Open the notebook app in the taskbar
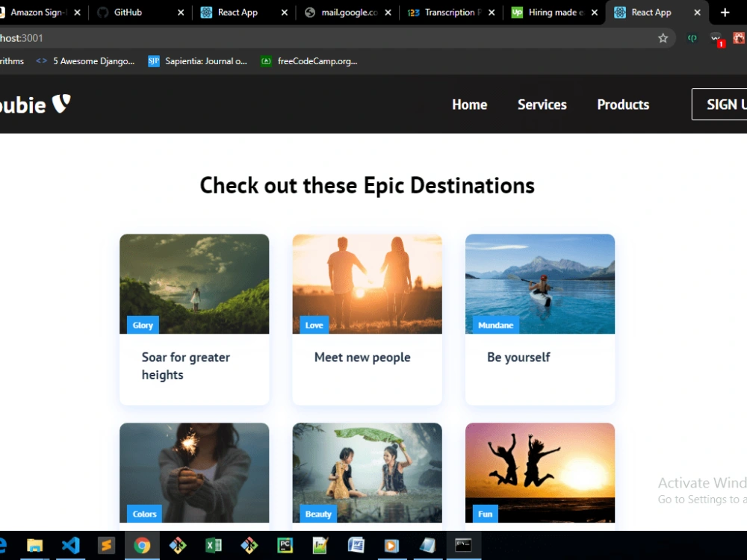 pyautogui.click(x=427, y=545)
